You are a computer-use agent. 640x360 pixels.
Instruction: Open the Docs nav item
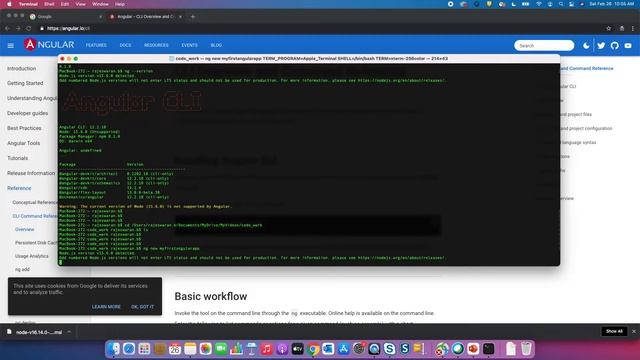(x=125, y=45)
